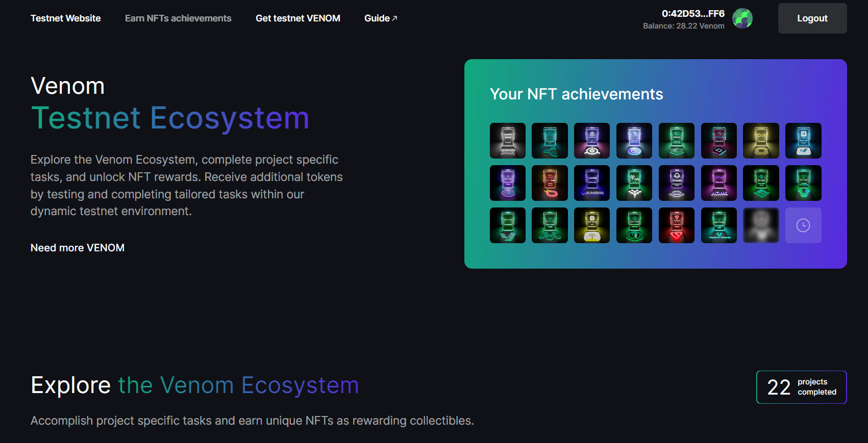Open the yellow palm tree NFT achievement
Viewport: 868px width, 443px height.
(592, 225)
